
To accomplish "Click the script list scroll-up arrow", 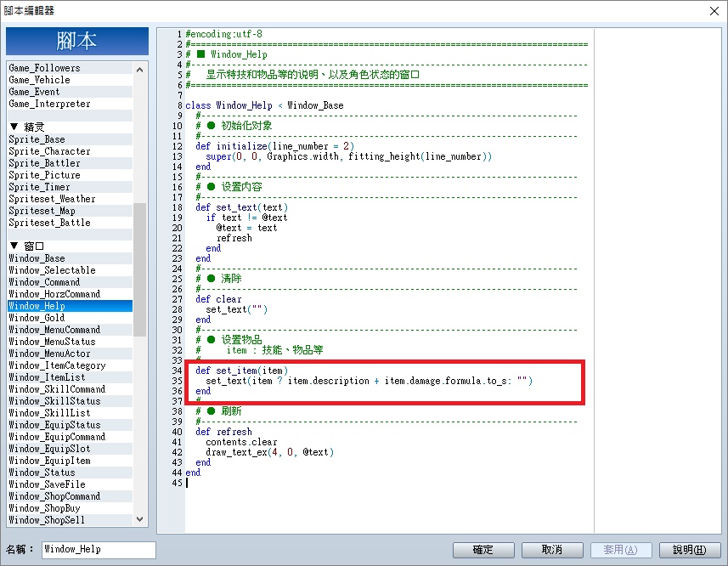I will (140, 70).
